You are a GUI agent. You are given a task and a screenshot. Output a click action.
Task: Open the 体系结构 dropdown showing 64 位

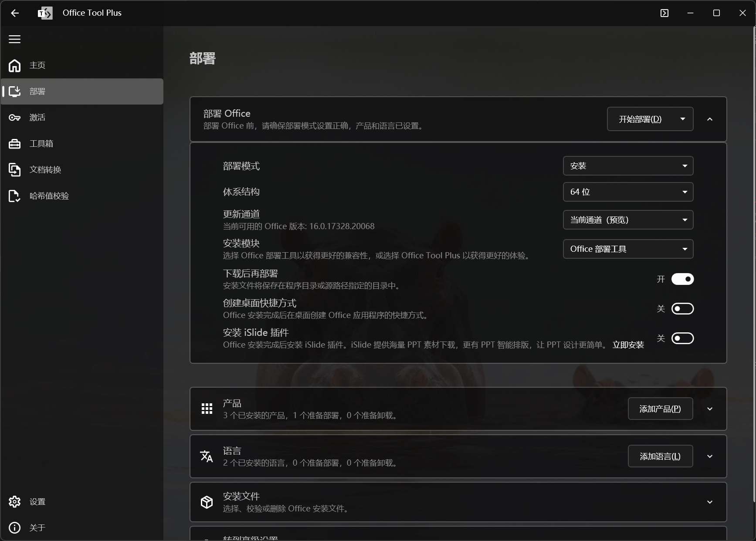[628, 192]
